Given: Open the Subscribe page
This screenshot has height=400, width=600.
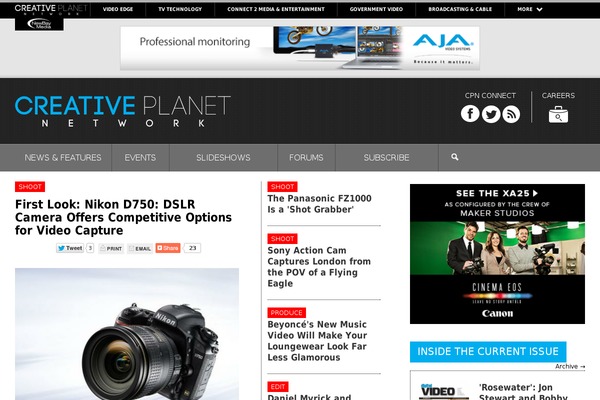Looking at the screenshot, I should 386,157.
